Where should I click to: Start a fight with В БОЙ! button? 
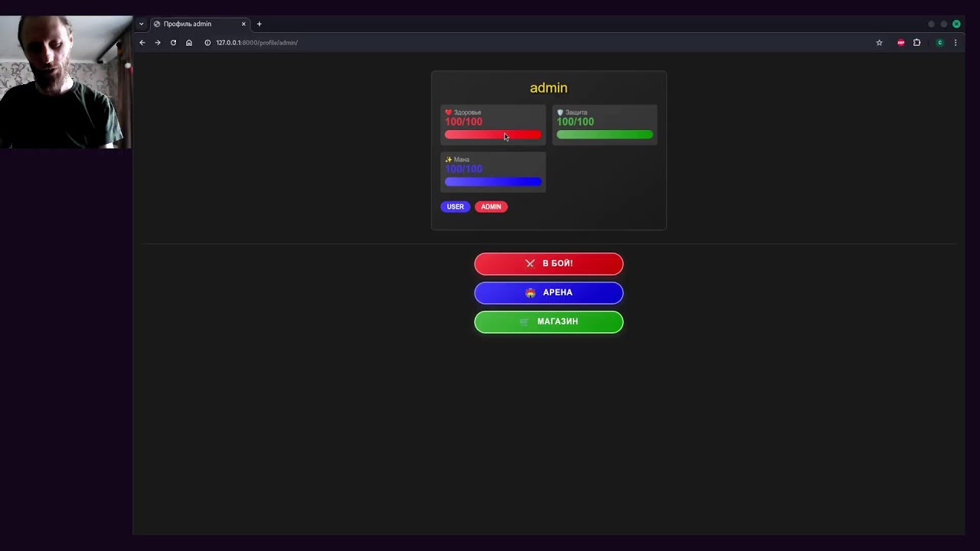549,263
